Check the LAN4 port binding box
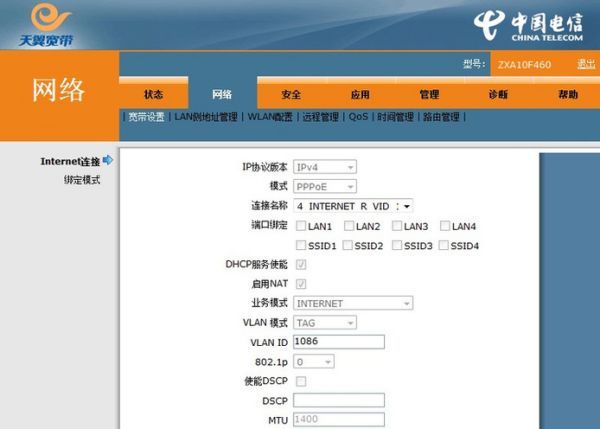The height and width of the screenshot is (429, 600). (445, 226)
